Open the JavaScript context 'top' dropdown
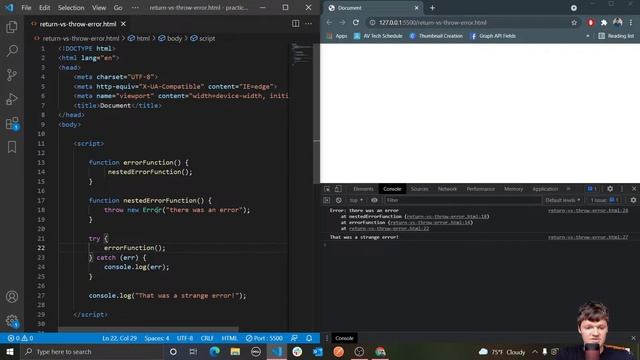This screenshot has height=360, width=640. click(x=356, y=200)
